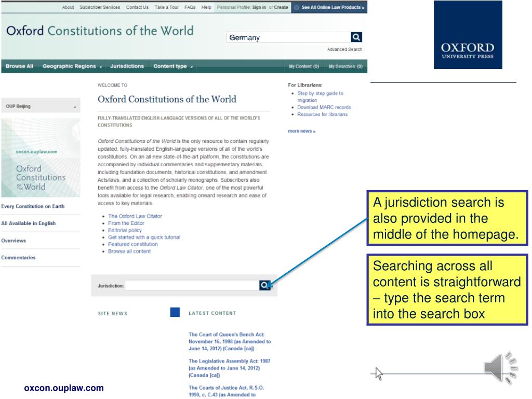Click Commentaries in the sidebar

pos(18,258)
